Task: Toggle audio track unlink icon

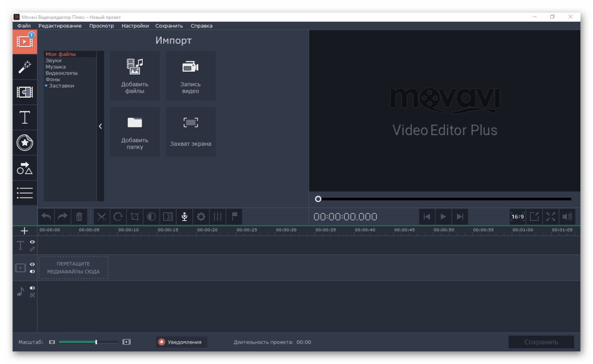Action: (32, 295)
